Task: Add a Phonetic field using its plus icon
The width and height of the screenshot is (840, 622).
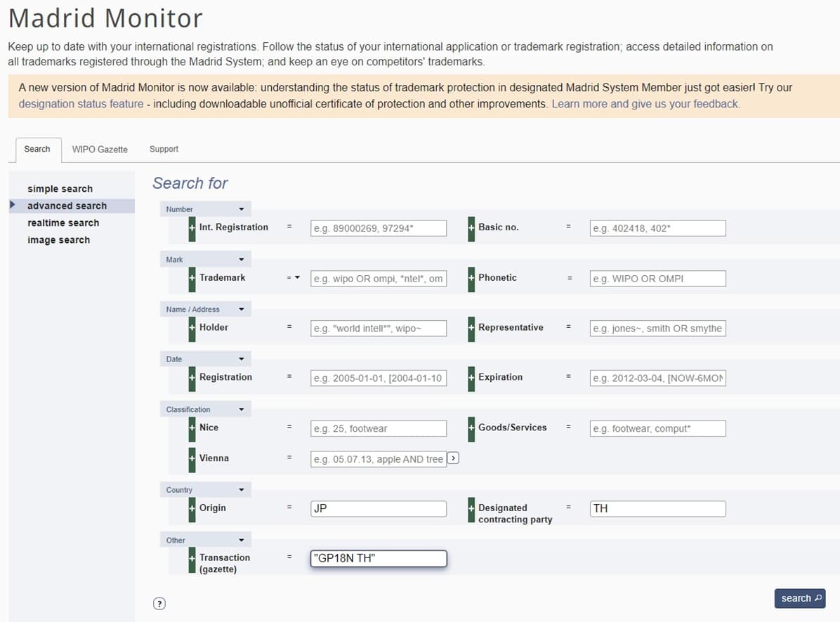Action: click(x=473, y=277)
